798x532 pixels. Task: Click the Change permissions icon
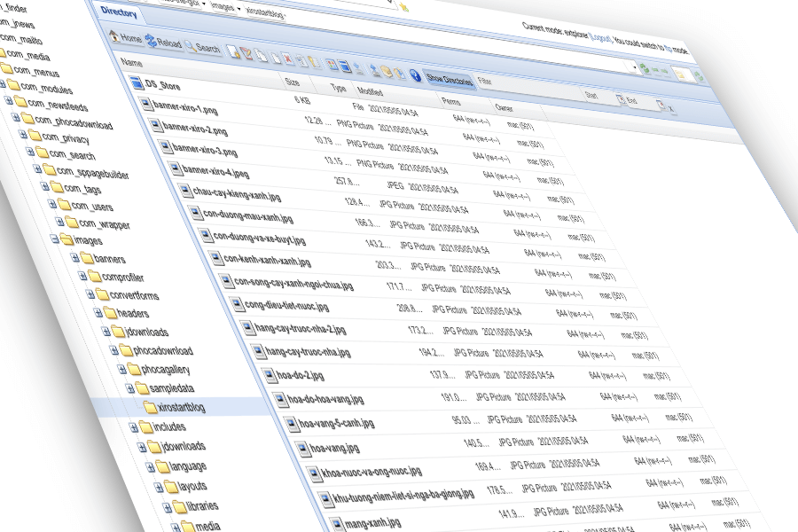click(x=314, y=62)
